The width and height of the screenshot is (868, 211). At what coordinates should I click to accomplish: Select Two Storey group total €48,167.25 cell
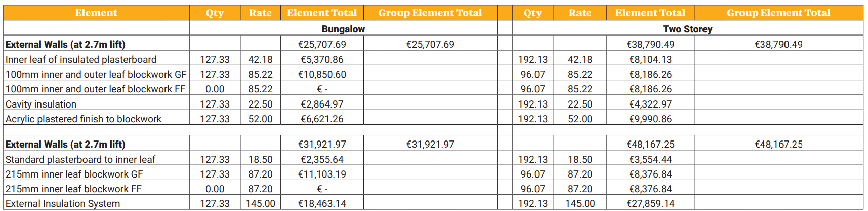tap(778, 144)
